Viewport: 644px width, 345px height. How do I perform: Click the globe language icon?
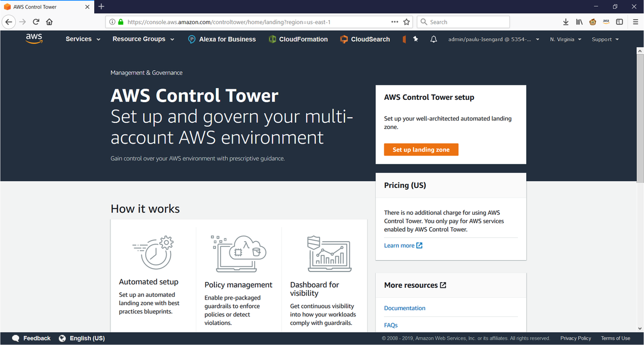(62, 338)
